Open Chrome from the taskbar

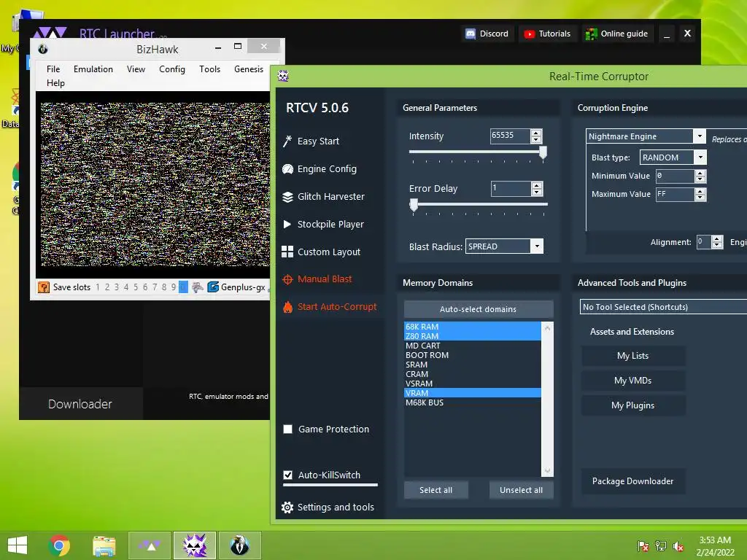(59, 545)
